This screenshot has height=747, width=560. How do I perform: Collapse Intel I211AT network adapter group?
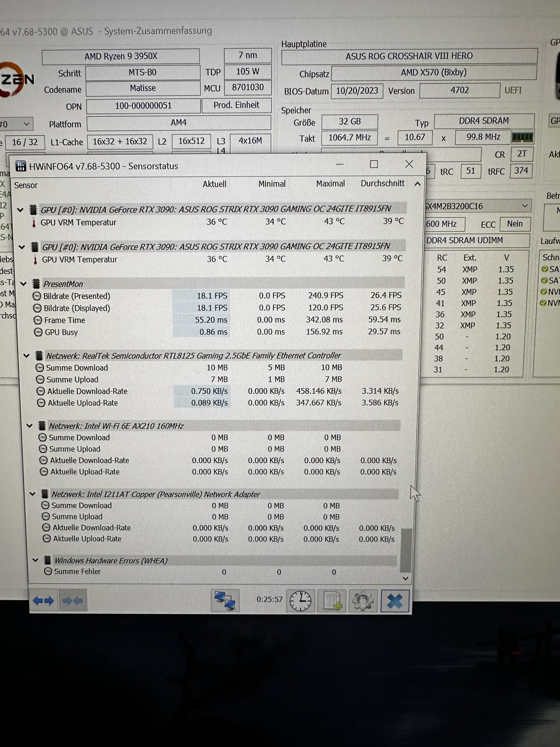click(32, 494)
